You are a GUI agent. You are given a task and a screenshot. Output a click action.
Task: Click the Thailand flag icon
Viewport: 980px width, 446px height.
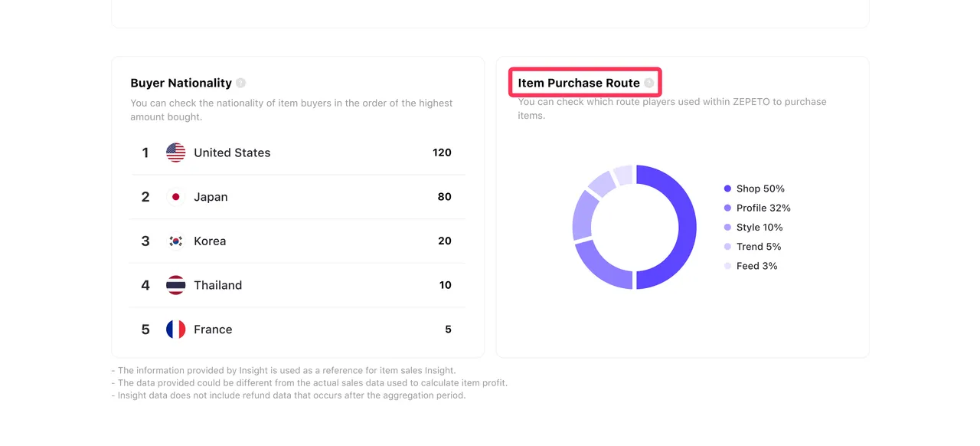pyautogui.click(x=175, y=285)
